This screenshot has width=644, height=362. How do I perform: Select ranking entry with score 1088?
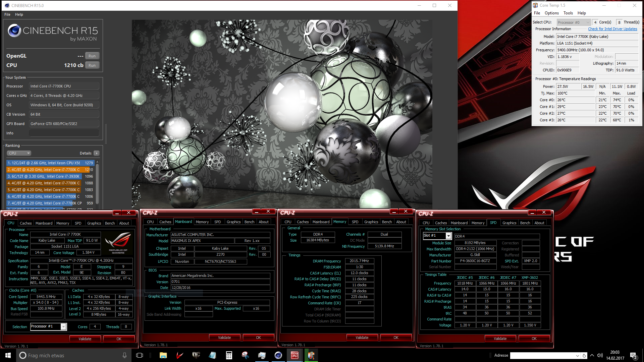(50, 183)
